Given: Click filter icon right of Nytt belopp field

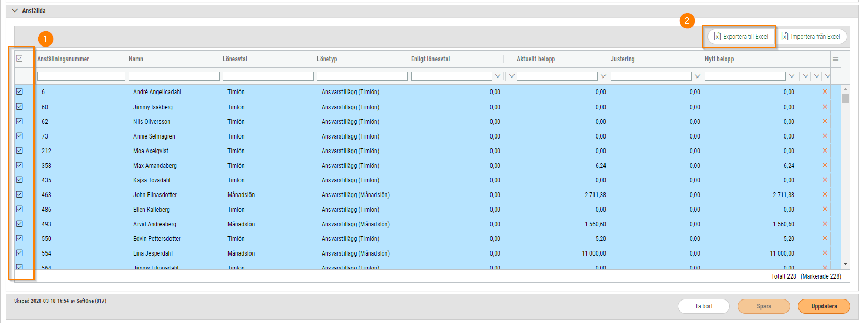Looking at the screenshot, I should [x=792, y=76].
